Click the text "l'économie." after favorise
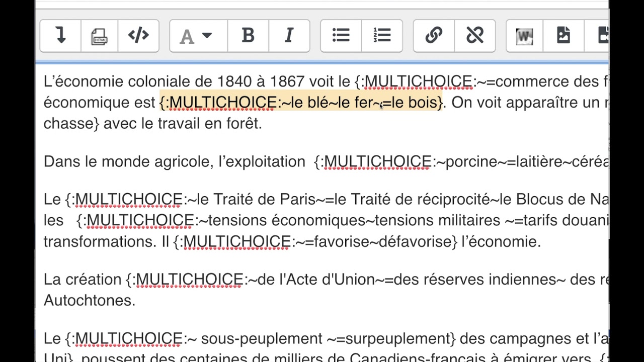Image resolution: width=644 pixels, height=362 pixels. coord(501,242)
